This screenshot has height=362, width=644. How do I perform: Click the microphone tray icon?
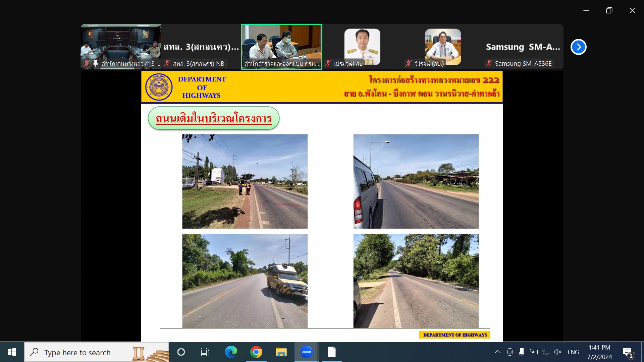[522, 352]
